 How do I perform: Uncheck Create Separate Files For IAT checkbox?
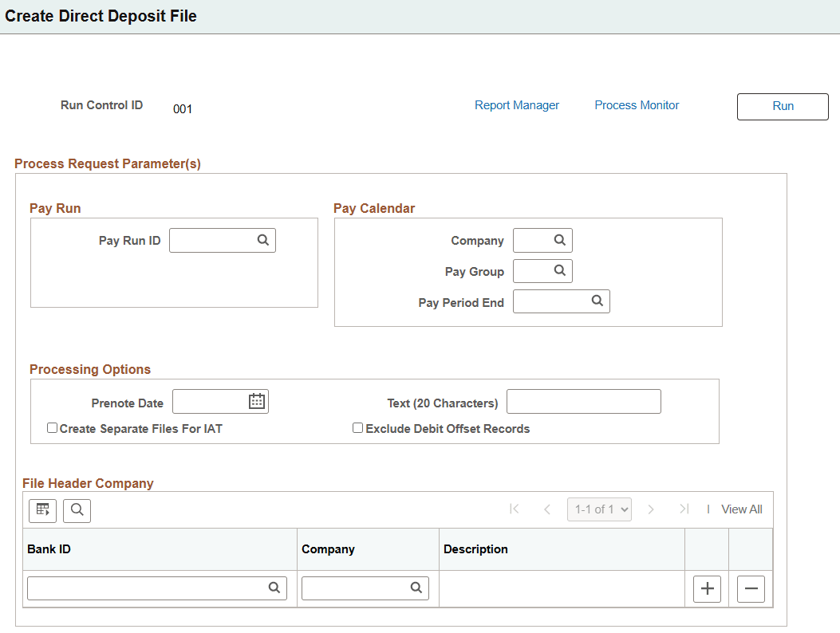[x=52, y=428]
